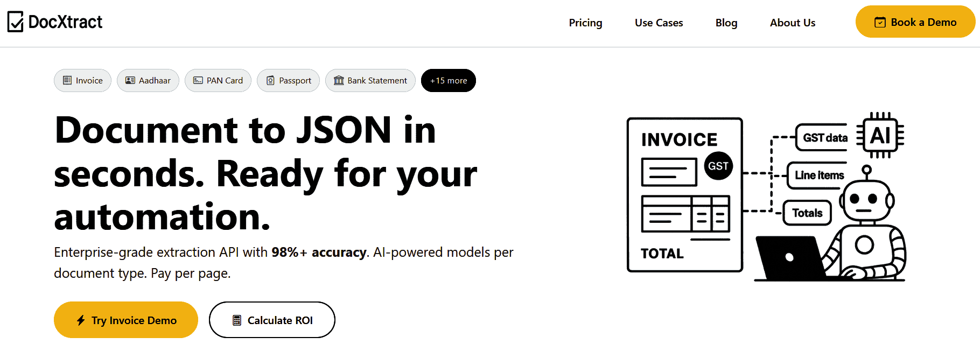Viewport: 980px width, 351px height.
Task: Open the Pricing page
Action: (585, 23)
